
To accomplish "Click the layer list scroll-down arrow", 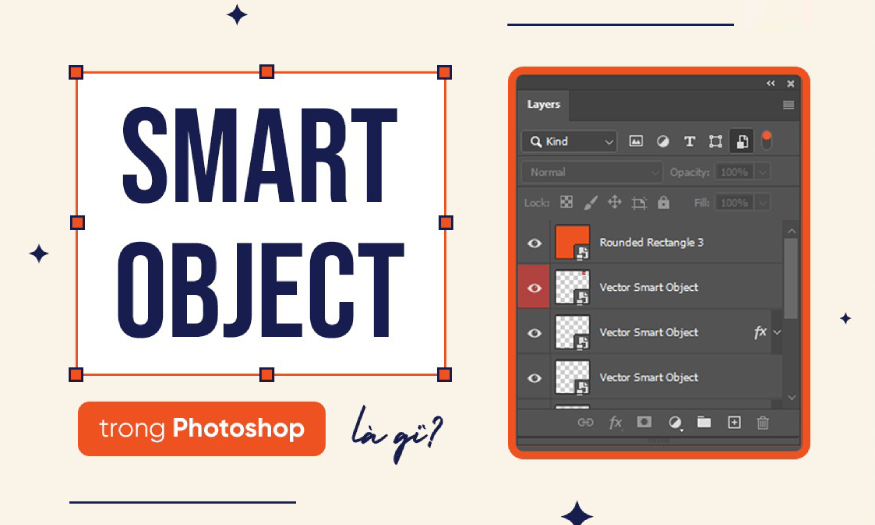I will tap(791, 397).
